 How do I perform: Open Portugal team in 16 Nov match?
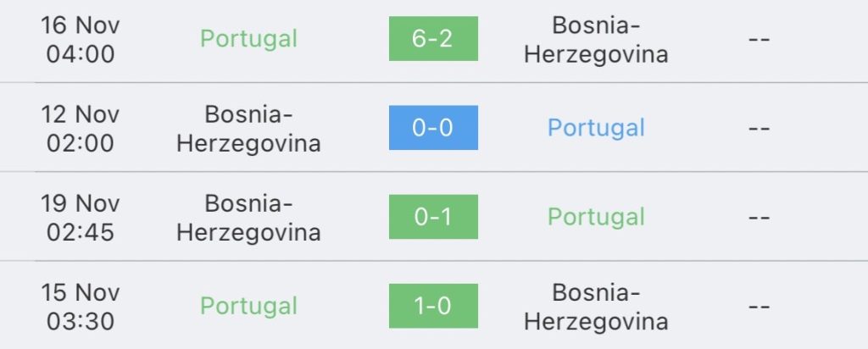(x=248, y=39)
